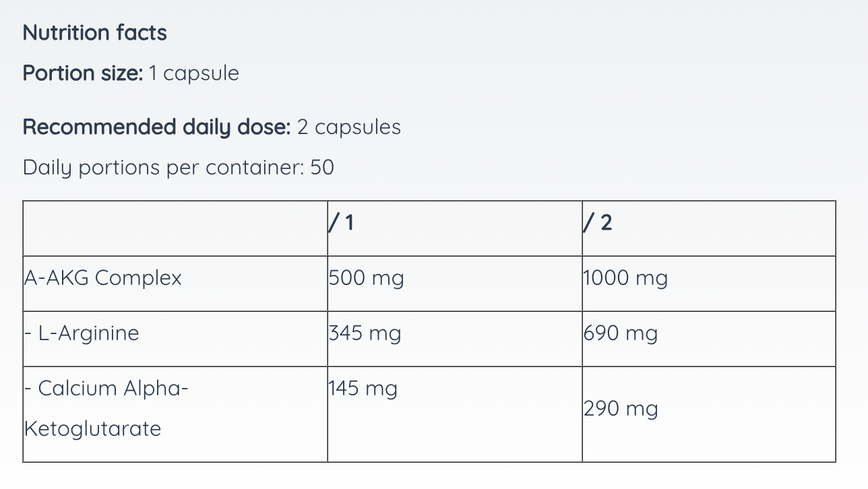The image size is (868, 489).
Task: Click the Recommended daily dose text
Action: point(156,127)
